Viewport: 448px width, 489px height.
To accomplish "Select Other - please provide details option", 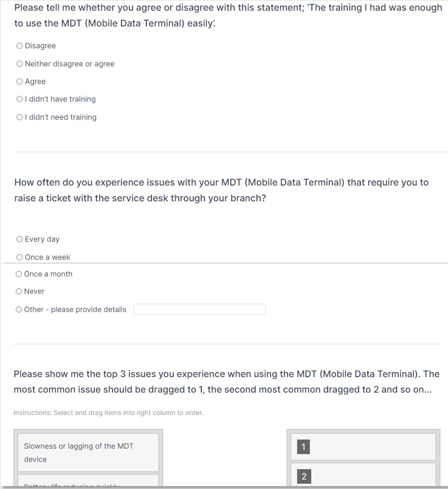I will point(19,310).
